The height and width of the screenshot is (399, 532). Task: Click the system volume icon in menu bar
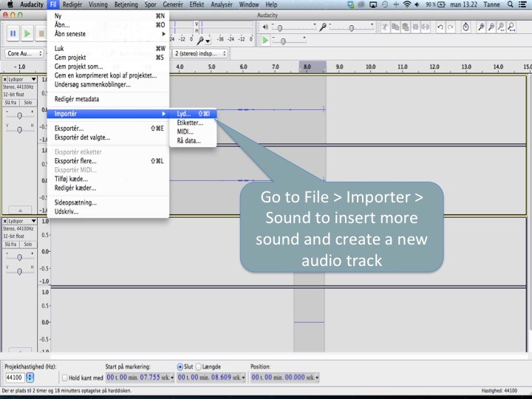[x=417, y=4]
